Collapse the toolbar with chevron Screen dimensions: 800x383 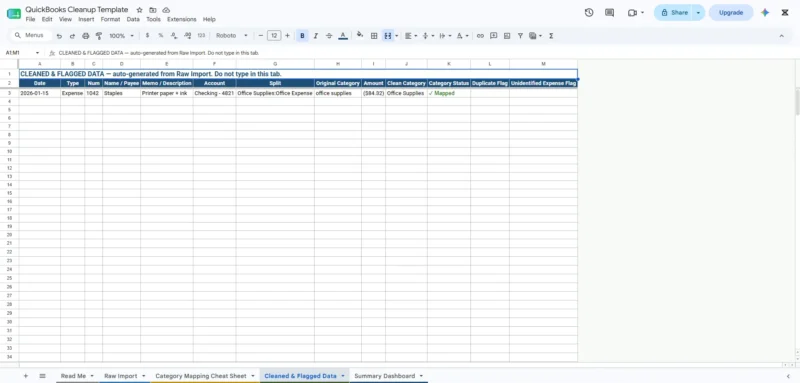point(781,36)
